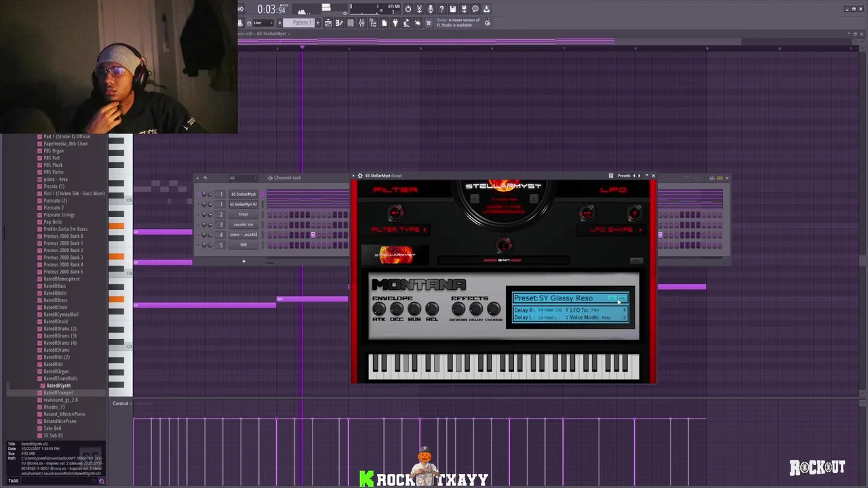Click the TAGS field in the browser footer

point(58,481)
